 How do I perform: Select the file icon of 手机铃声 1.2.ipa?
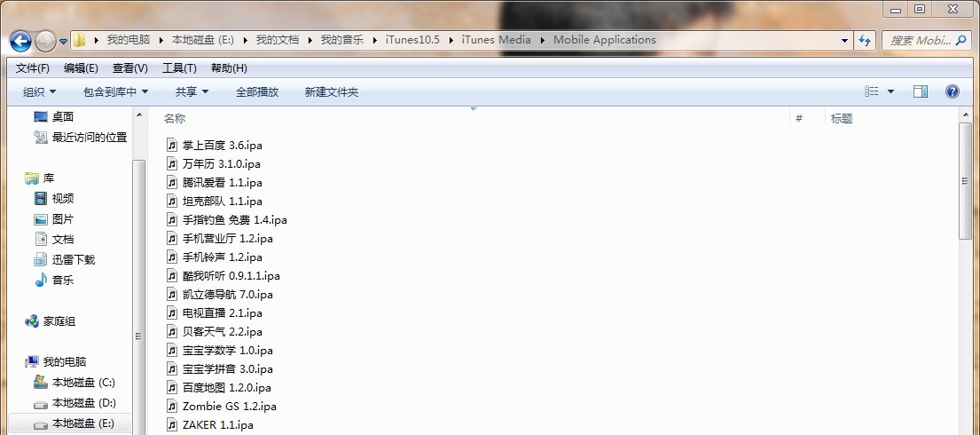(172, 257)
